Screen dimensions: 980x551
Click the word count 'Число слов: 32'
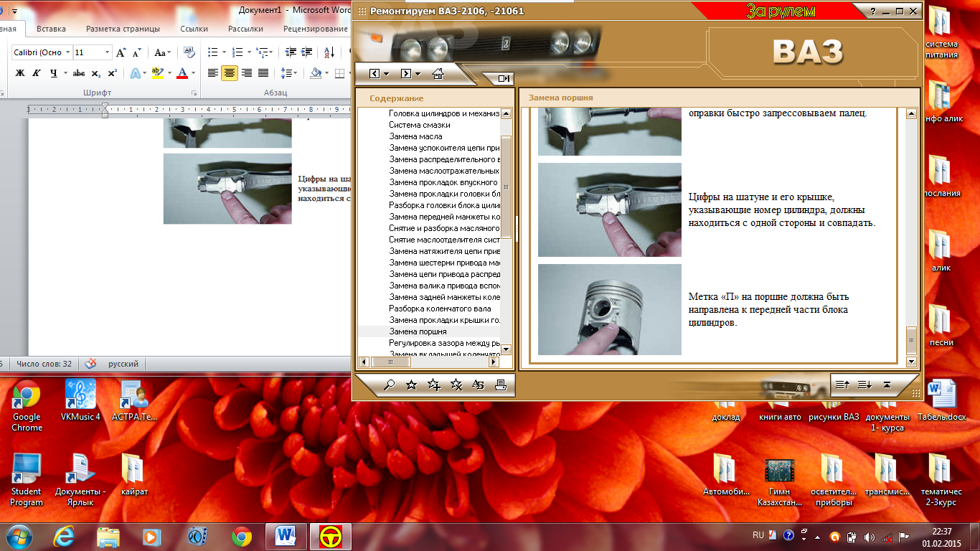tap(43, 364)
